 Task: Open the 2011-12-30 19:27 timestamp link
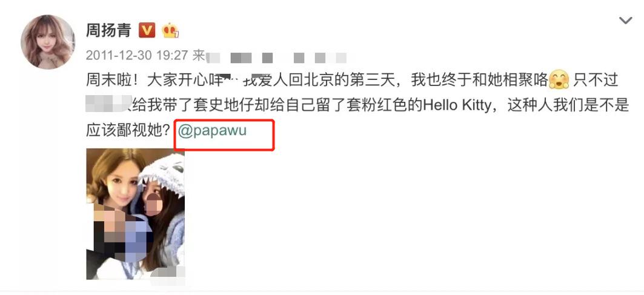coord(137,56)
